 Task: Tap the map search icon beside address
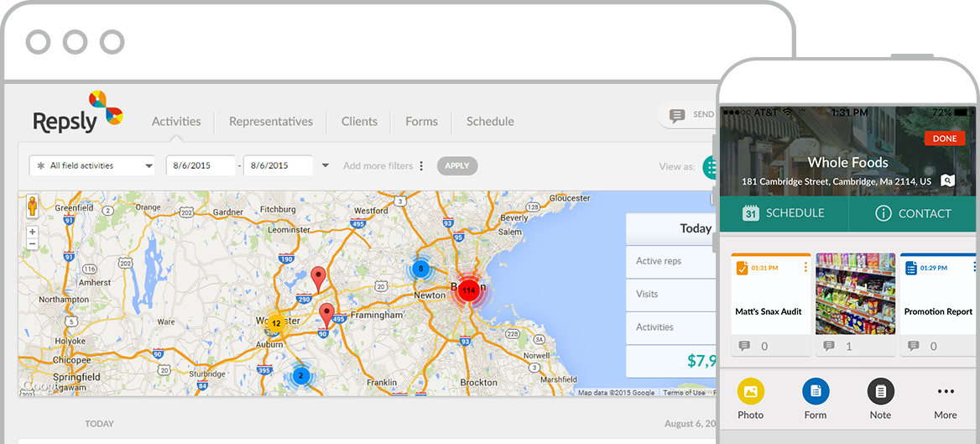(x=948, y=181)
